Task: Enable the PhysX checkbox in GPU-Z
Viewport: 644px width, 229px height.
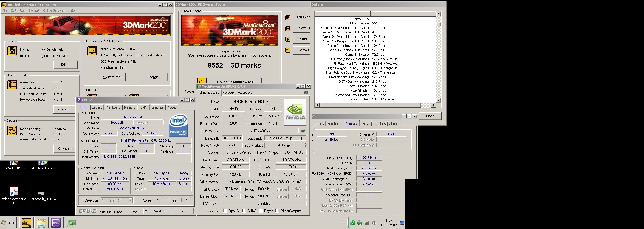Action: click(261, 211)
